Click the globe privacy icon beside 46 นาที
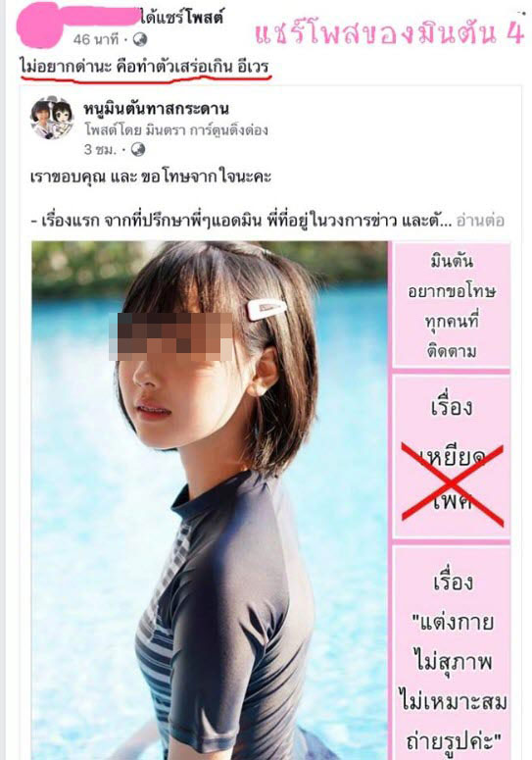This screenshot has height=760, width=532. pyautogui.click(x=140, y=40)
